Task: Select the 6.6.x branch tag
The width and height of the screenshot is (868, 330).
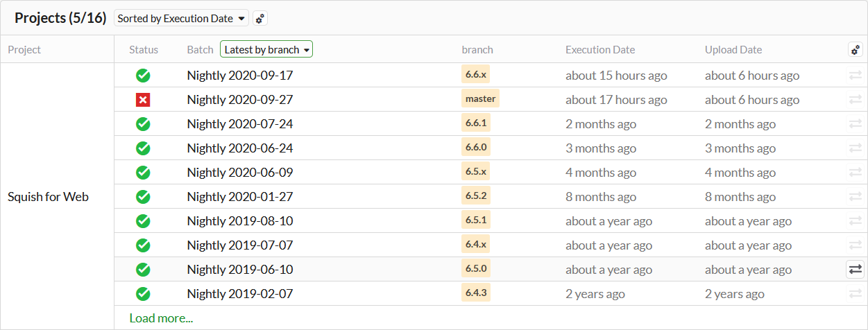Action: (475, 75)
